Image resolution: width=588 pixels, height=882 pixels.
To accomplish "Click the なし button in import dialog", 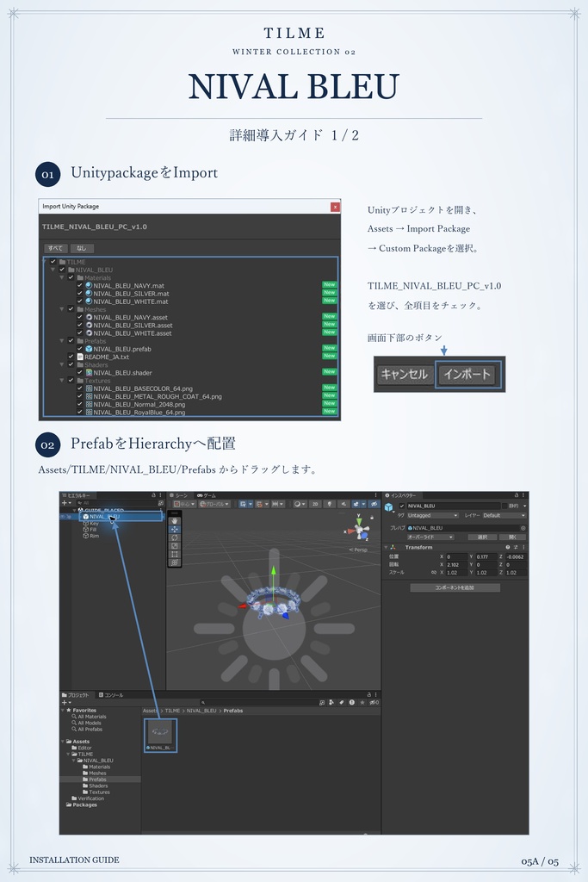I will click(82, 248).
